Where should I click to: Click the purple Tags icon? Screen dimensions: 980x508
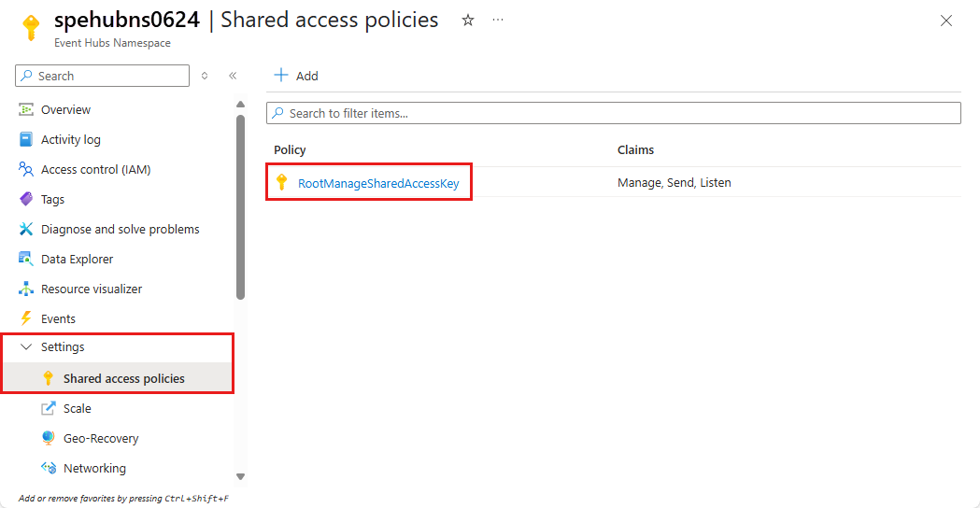tap(26, 200)
